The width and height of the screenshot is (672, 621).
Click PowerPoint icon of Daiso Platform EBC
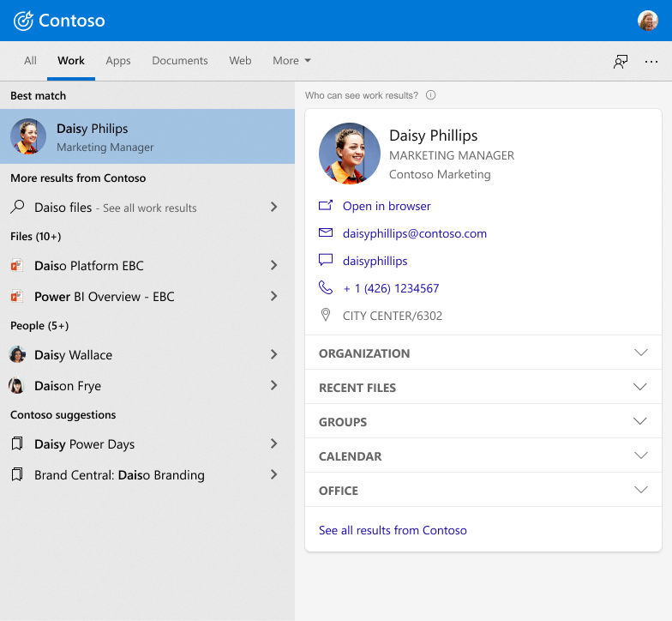click(17, 265)
